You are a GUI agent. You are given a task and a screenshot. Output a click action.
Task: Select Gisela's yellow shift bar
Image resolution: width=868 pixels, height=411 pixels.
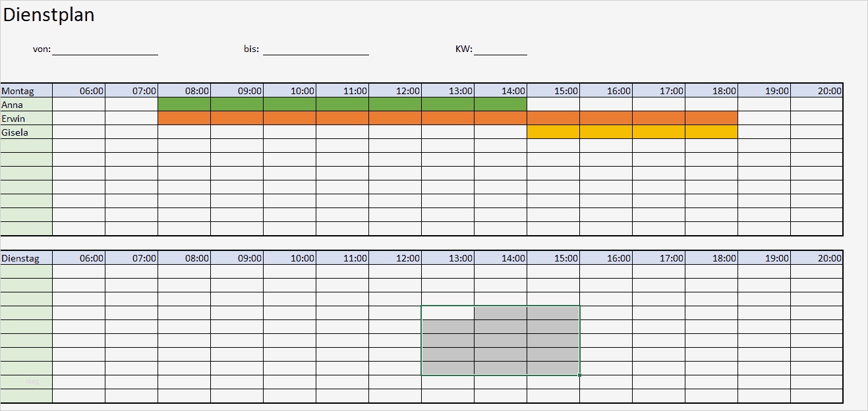point(633,132)
